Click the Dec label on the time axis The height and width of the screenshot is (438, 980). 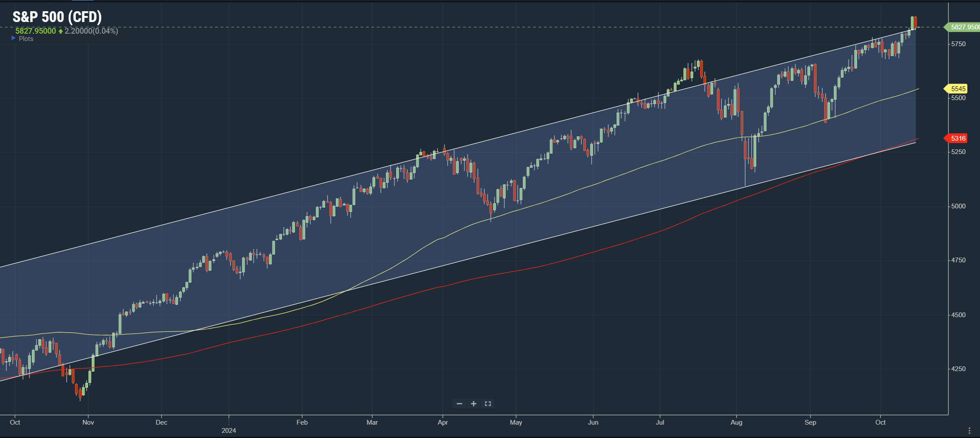(161, 422)
